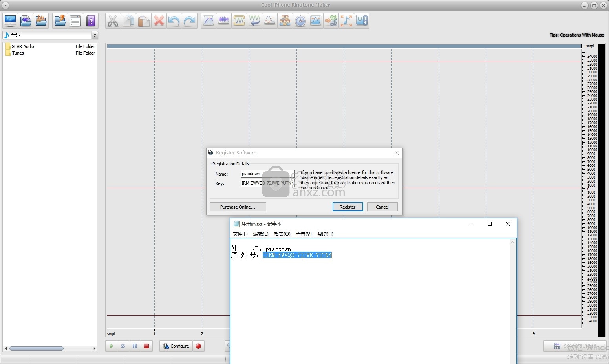
Task: Click the Play button
Action: point(112,346)
